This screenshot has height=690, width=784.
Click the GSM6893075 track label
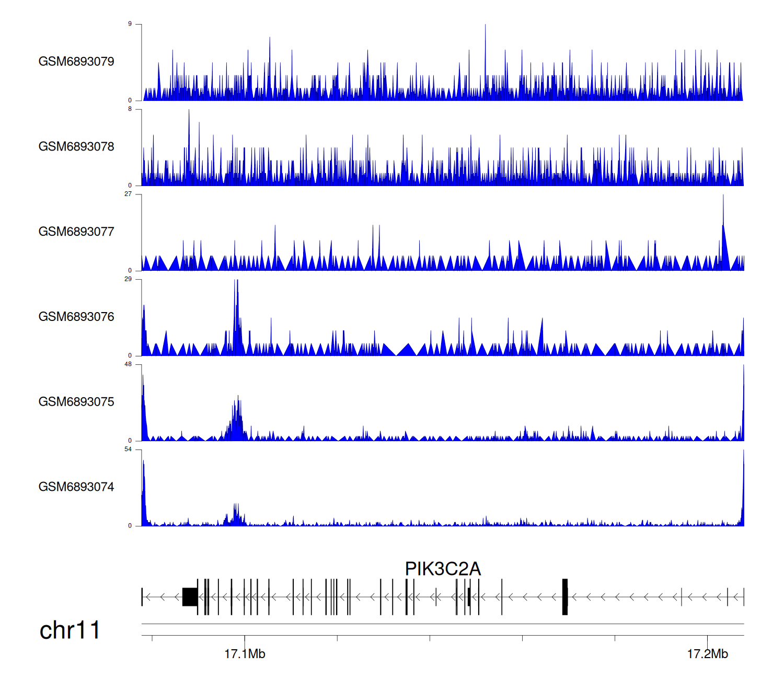(76, 401)
